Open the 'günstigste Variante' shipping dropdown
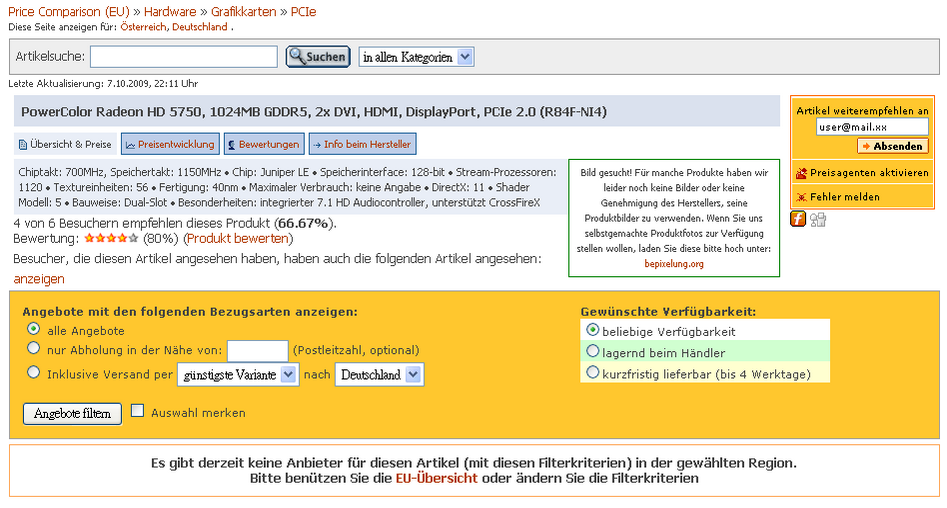This screenshot has width=947, height=508. click(x=238, y=375)
